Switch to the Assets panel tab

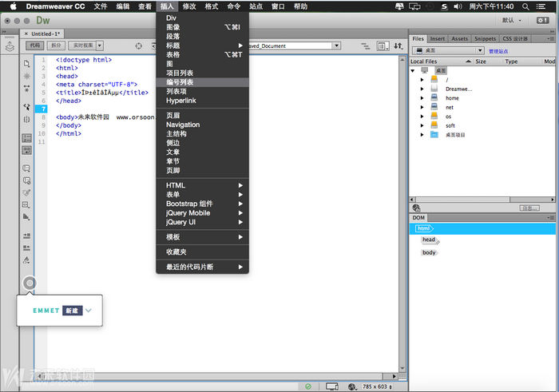(x=459, y=39)
